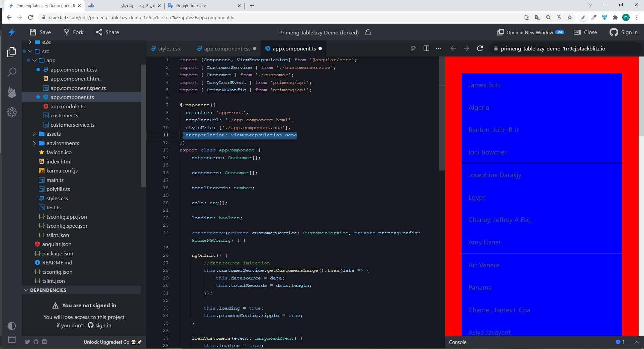The height and width of the screenshot is (349, 644).
Task: Bookmark this page with the star icon
Action: (570, 17)
